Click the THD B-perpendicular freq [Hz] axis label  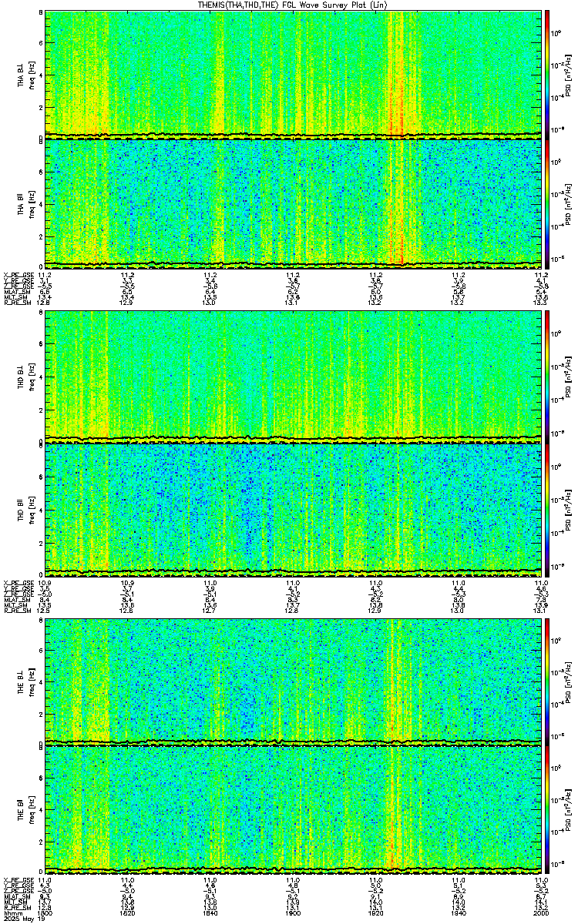click(x=32, y=377)
